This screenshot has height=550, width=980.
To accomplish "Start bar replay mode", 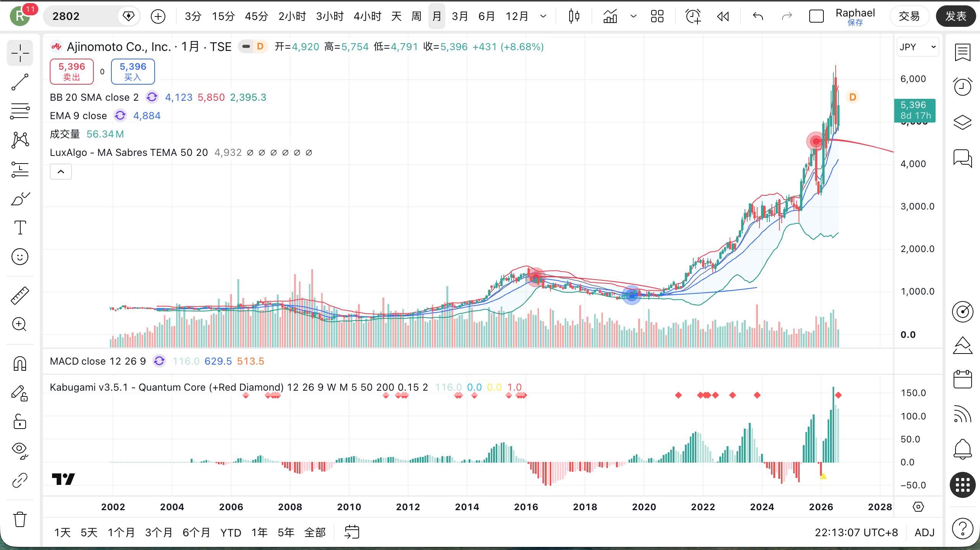I will 723,16.
